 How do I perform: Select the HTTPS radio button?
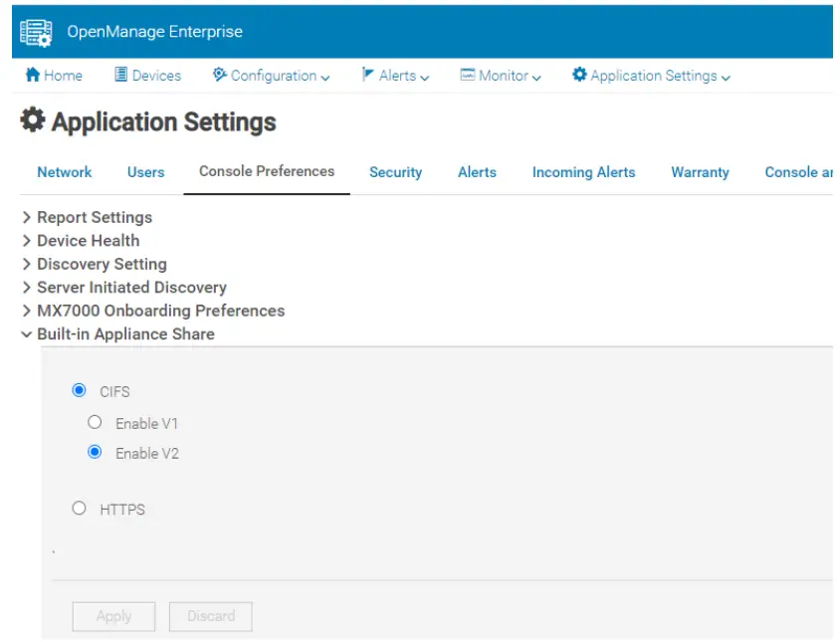tap(80, 509)
